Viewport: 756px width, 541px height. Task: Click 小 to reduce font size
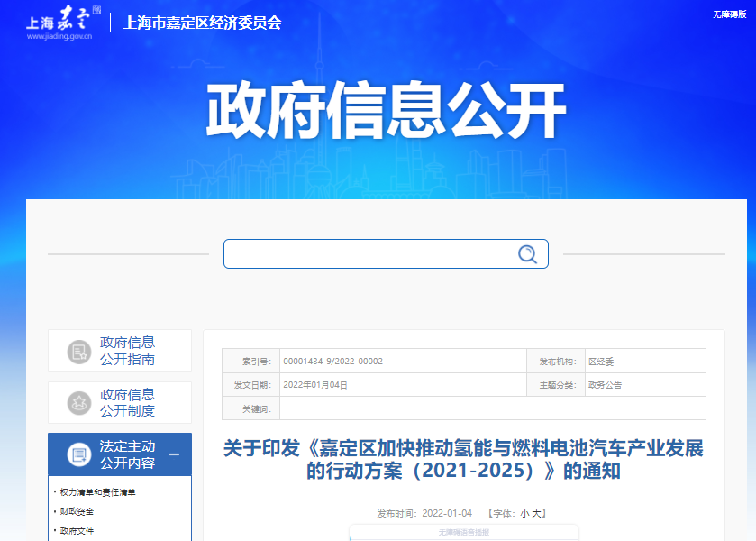(523, 511)
